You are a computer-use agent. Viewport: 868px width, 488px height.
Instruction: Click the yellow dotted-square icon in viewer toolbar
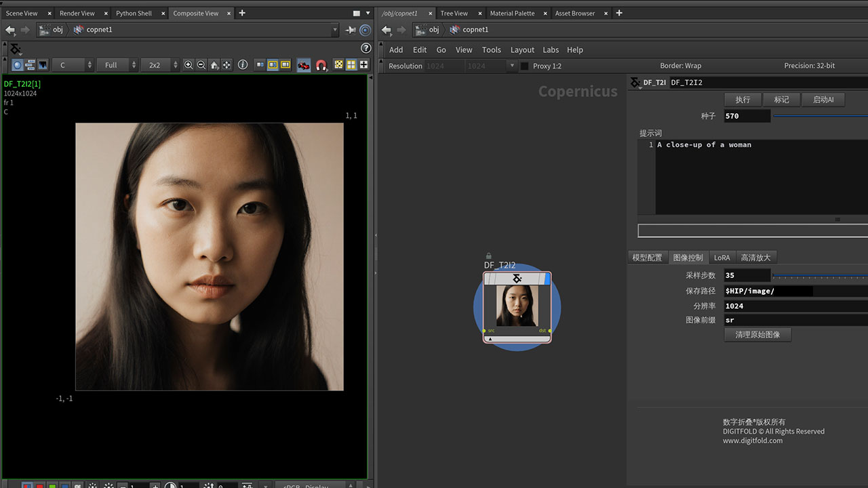point(339,65)
